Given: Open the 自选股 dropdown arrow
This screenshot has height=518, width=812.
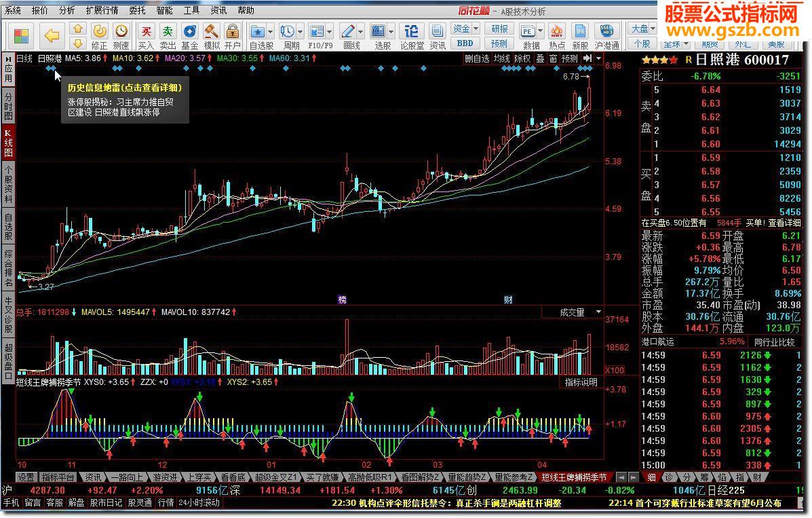Looking at the screenshot, I should pyautogui.click(x=270, y=32).
